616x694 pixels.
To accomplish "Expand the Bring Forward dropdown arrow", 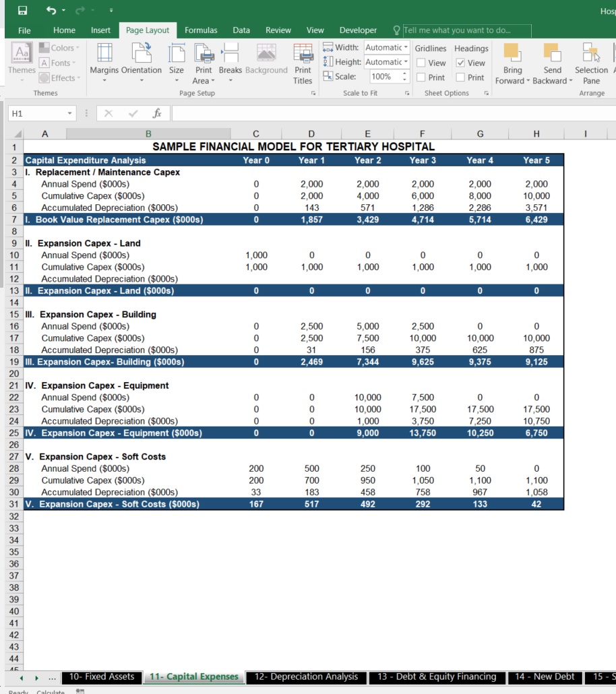I will (x=528, y=81).
